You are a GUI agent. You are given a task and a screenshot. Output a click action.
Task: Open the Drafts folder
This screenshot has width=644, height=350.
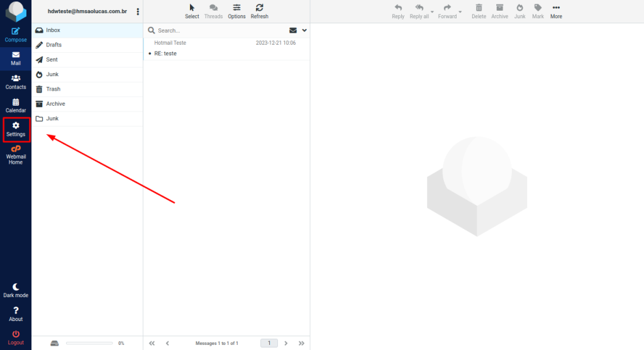coord(53,45)
